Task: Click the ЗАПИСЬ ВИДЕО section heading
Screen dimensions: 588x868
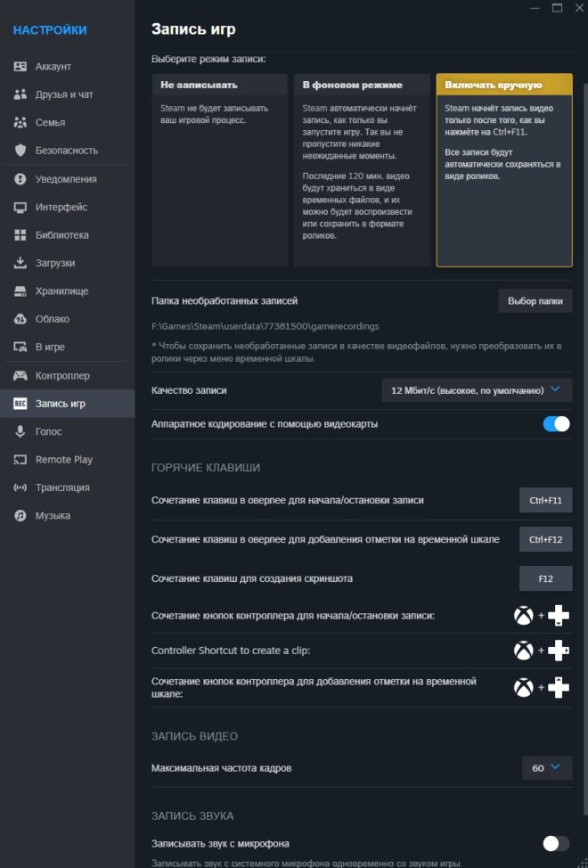Action: pos(195,737)
